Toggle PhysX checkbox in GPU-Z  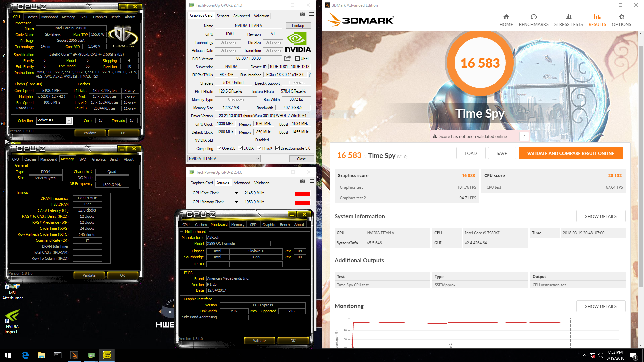pos(259,148)
